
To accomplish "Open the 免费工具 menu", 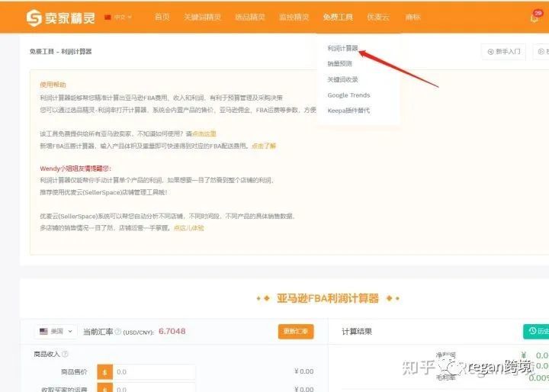I will pos(338,18).
